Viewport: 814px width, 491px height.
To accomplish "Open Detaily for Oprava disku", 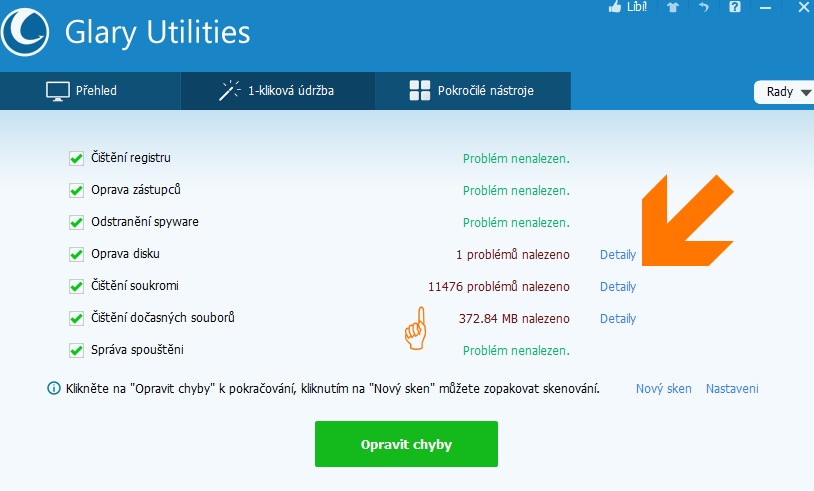I will (x=617, y=254).
